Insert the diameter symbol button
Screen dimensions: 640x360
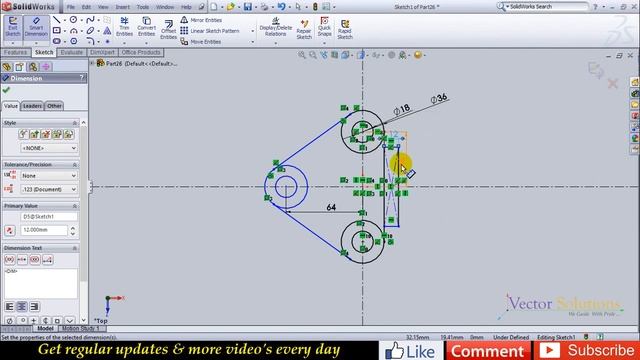click(10, 321)
